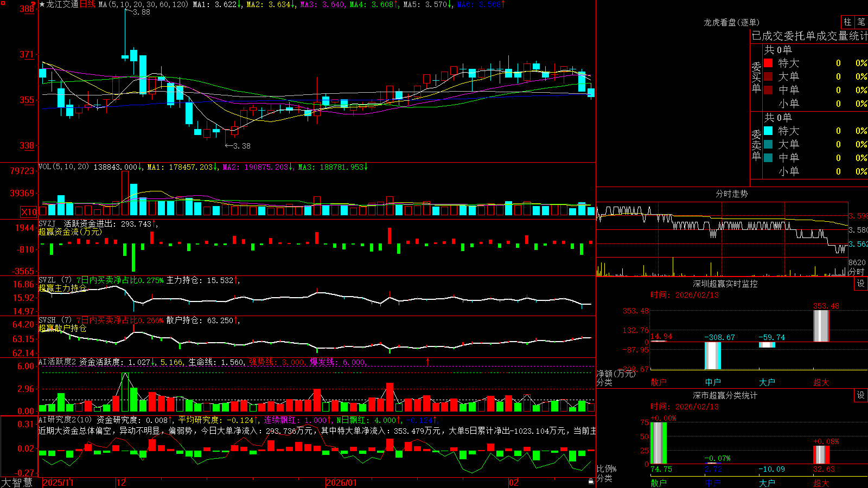Click the 深圳超赢实时监控 panel title

[725, 284]
